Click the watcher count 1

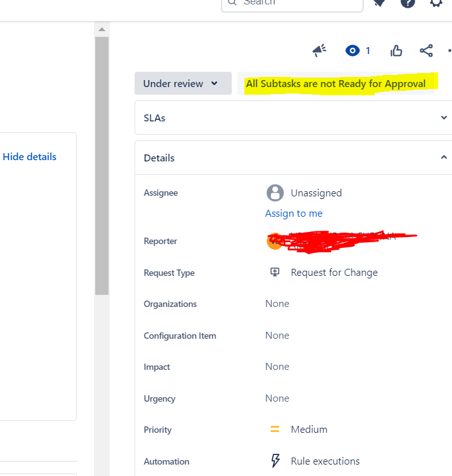(368, 51)
